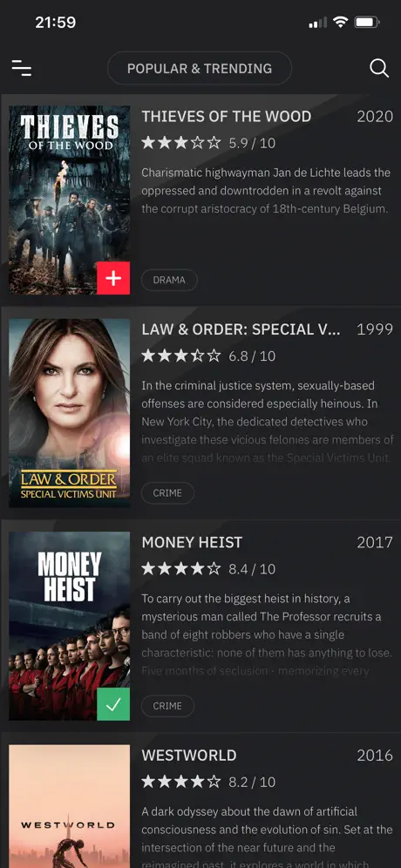Click Westworld's 8.2 star rating

[208, 782]
